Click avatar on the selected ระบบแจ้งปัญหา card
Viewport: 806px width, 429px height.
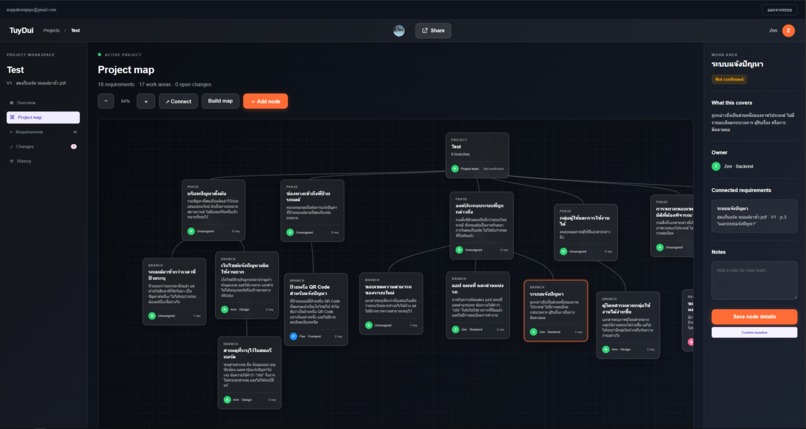click(534, 332)
